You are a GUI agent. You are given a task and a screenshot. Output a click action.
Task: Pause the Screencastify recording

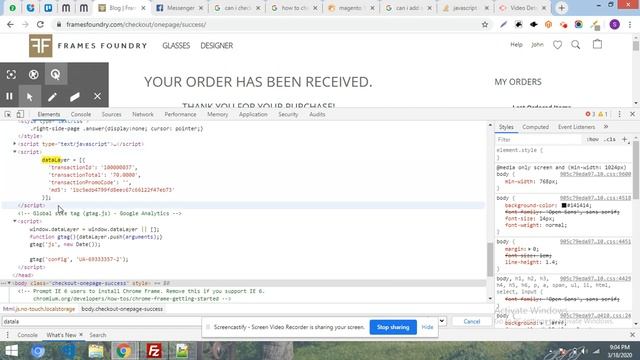(x=9, y=96)
